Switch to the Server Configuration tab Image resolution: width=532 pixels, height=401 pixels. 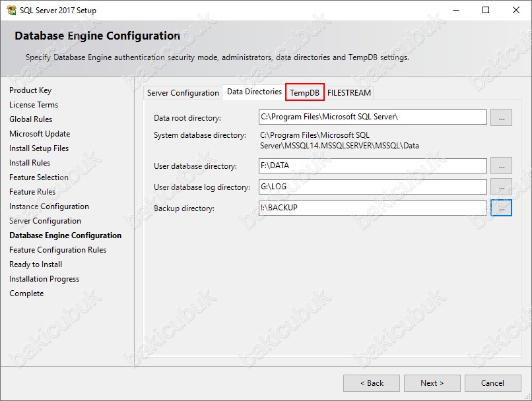point(183,93)
